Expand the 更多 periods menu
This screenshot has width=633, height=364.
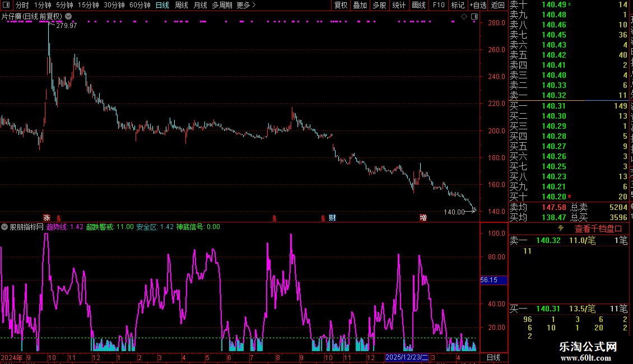[246, 5]
